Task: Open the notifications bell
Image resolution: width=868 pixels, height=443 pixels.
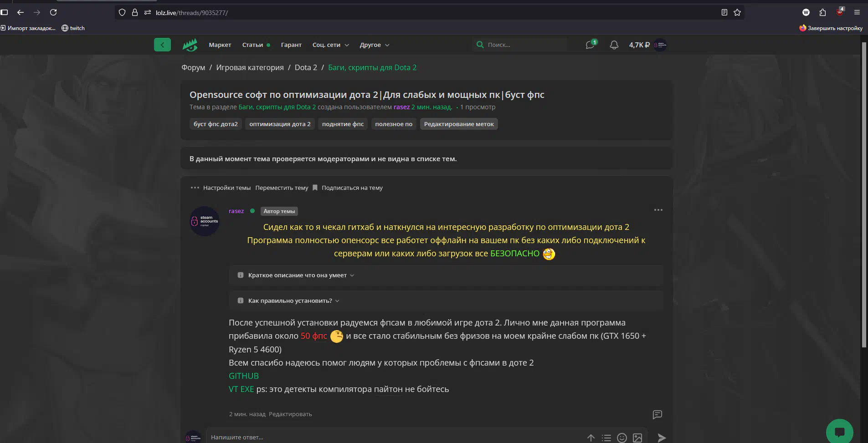Action: (614, 45)
